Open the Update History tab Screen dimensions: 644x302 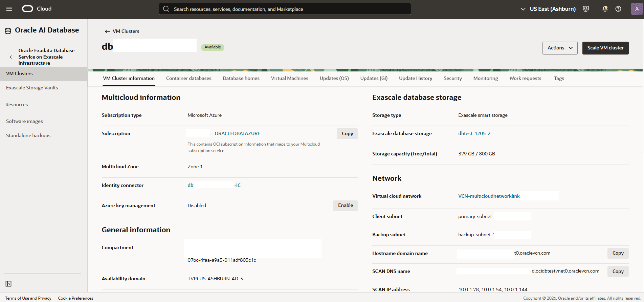pos(415,78)
